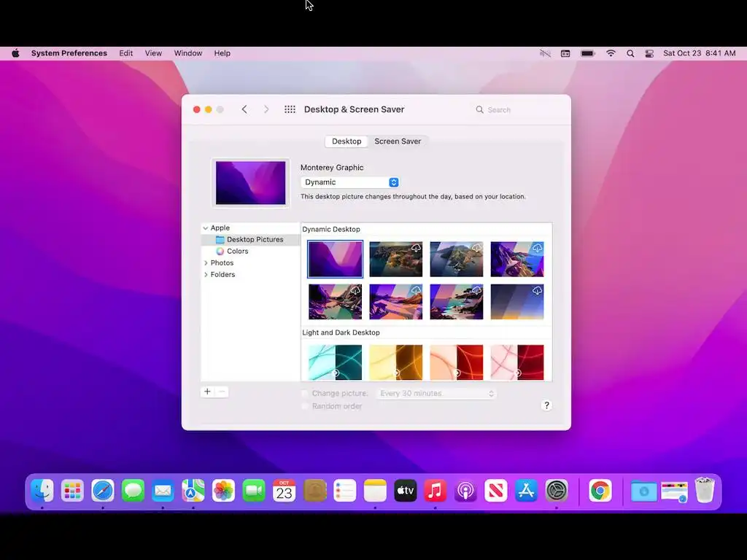The height and width of the screenshot is (560, 747).
Task: Select Desktop Pictures in the sidebar
Action: (x=251, y=239)
